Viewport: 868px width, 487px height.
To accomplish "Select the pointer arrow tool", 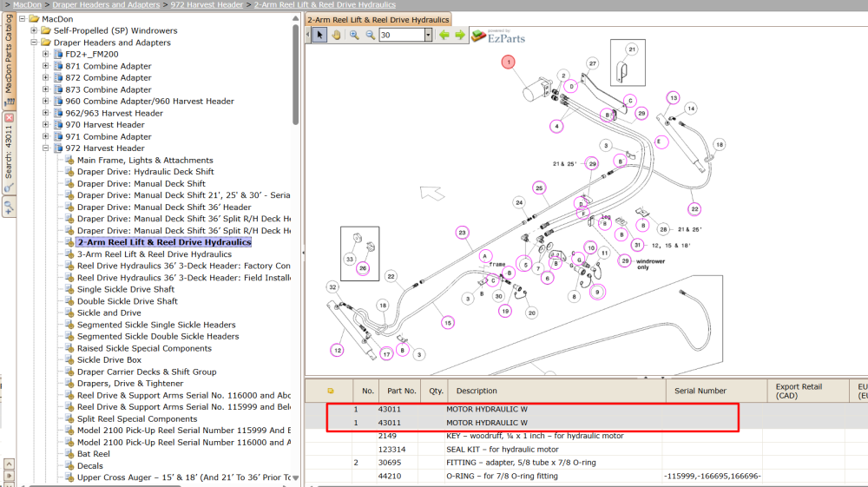I will tap(319, 35).
